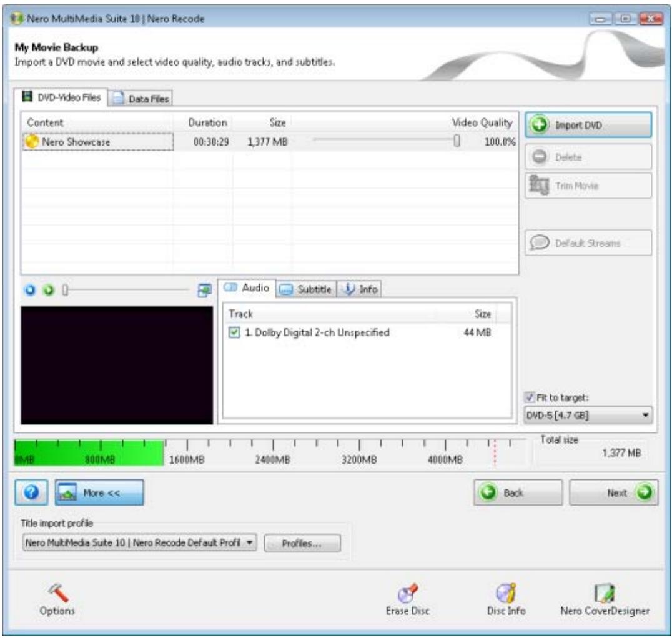Click the 1,377 MB size value in the Nero Showcase row
The image size is (672, 638).
tap(267, 142)
